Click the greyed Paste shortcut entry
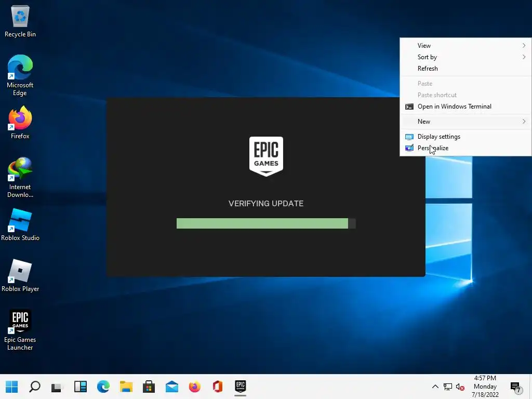This screenshot has width=532, height=399. click(465, 95)
